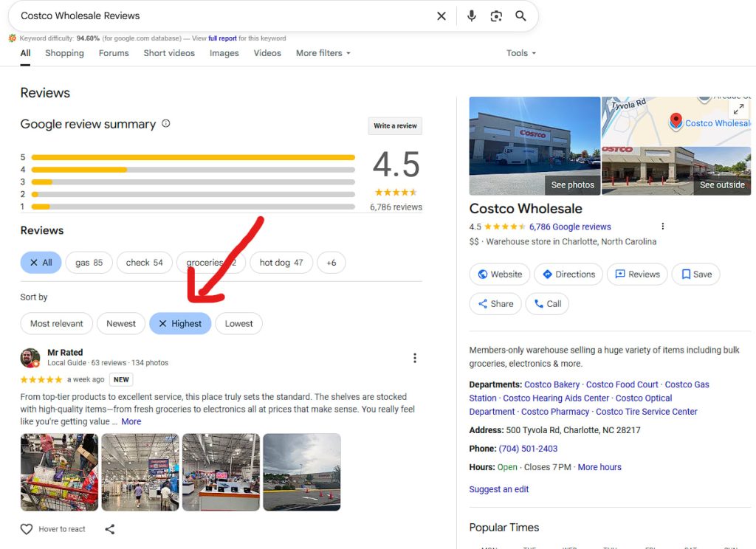
Task: Open the Images tab
Action: (x=224, y=53)
